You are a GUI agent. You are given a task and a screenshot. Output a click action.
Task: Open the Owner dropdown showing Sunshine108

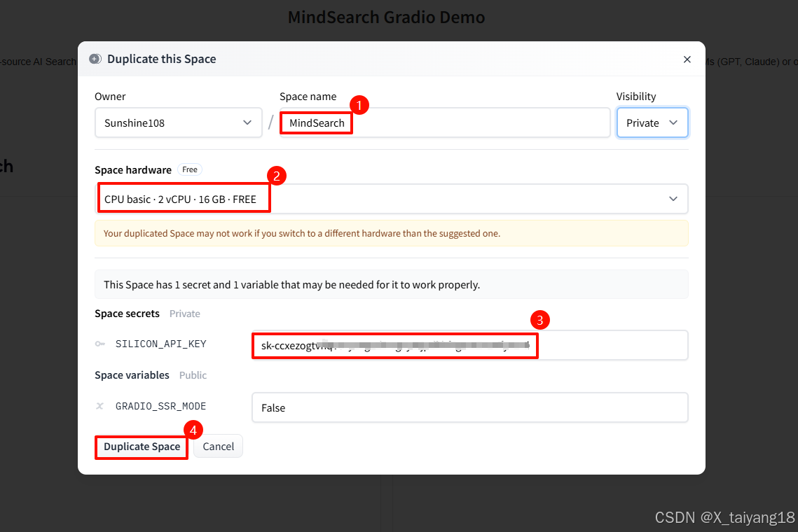178,122
